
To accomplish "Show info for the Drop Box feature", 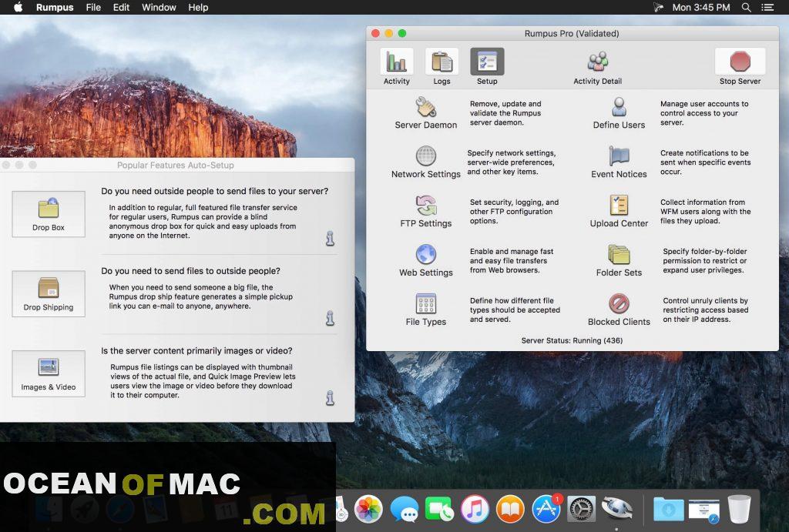I will (330, 239).
